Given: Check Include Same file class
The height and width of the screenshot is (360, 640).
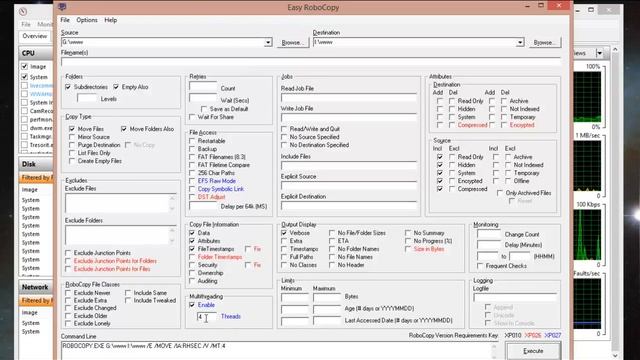Looking at the screenshot, I should 128,293.
